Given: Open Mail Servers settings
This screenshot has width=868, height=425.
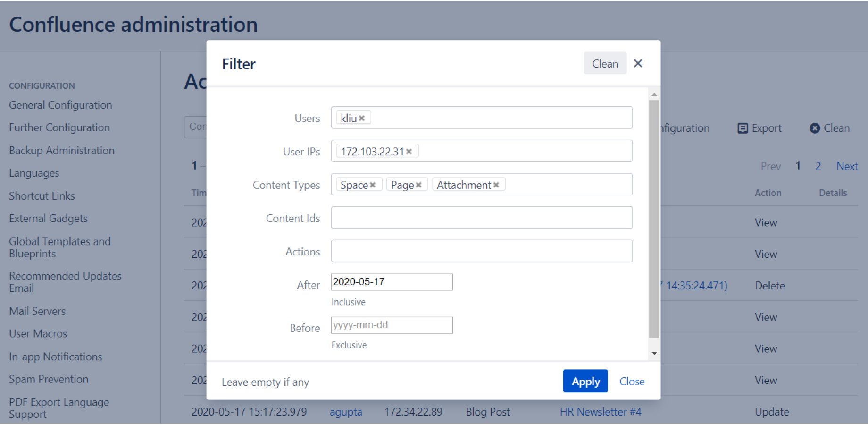Looking at the screenshot, I should pos(37,311).
